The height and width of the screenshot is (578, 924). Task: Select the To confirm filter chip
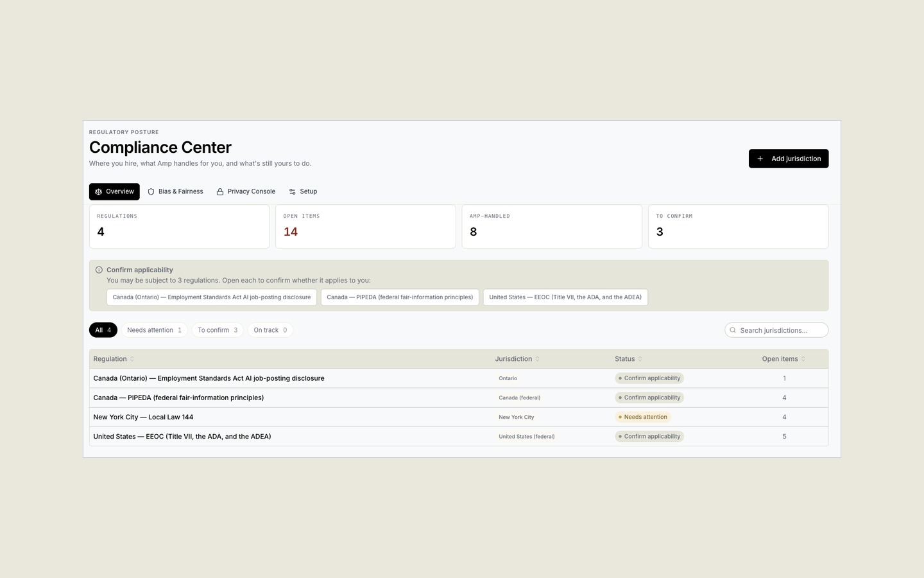[218, 330]
